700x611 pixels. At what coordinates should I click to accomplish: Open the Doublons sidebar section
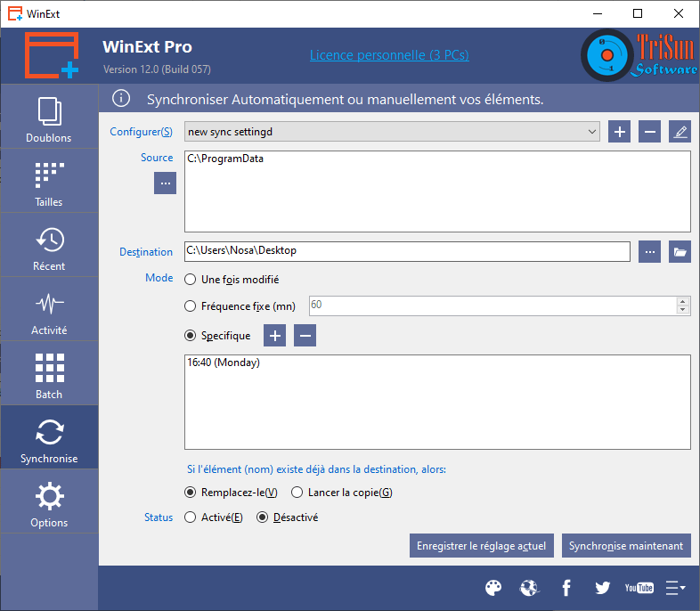[x=49, y=117]
